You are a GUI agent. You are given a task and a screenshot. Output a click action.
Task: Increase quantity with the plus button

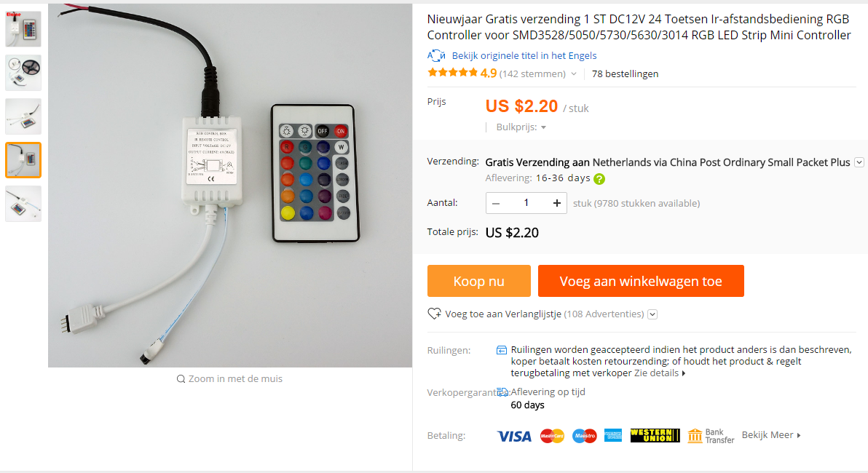coord(557,203)
